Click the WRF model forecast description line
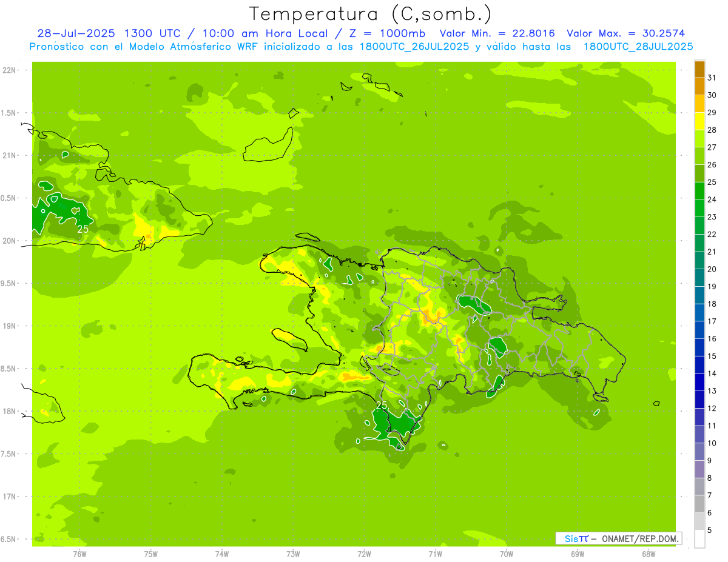Image resolution: width=728 pixels, height=562 pixels. [x=362, y=46]
